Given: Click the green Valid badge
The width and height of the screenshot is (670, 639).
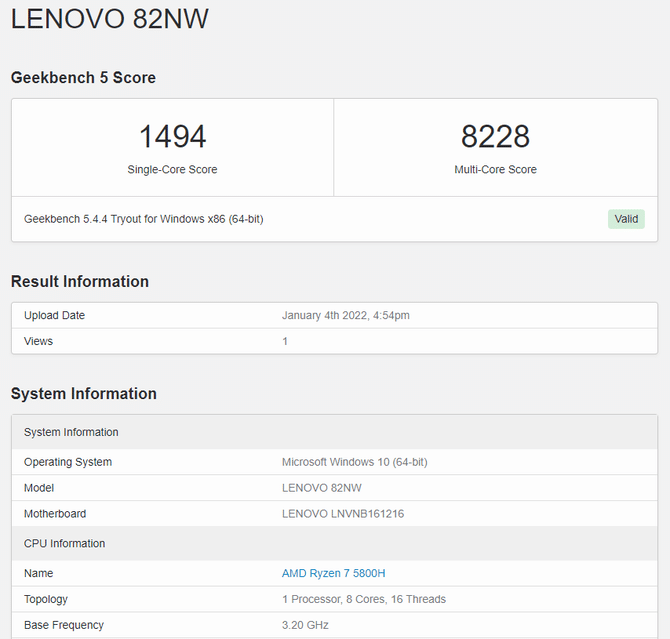Looking at the screenshot, I should coord(626,219).
